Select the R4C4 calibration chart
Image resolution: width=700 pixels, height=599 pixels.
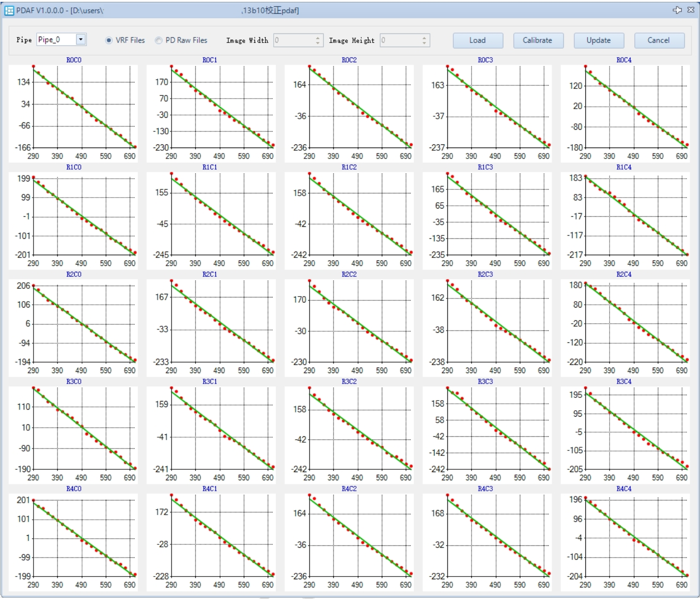coord(624,539)
